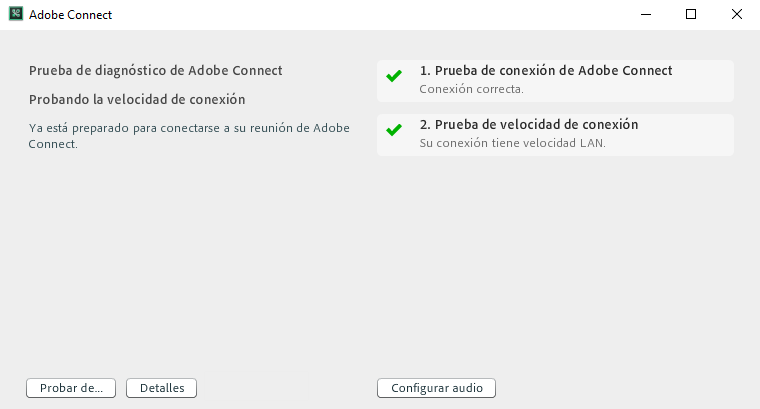The image size is (760, 409).
Task: Click the 'Probando la velocidad de conexión' subheading
Action: (x=137, y=99)
